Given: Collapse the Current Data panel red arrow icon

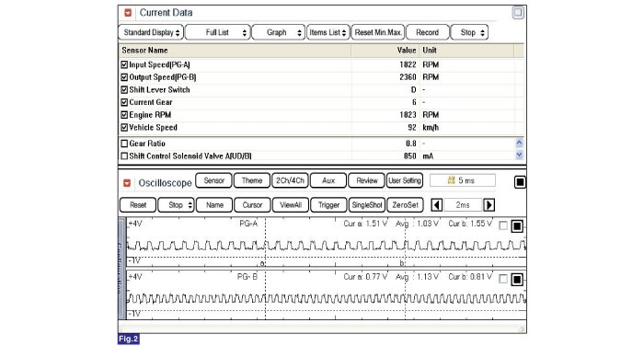Looking at the screenshot, I should 128,13.
